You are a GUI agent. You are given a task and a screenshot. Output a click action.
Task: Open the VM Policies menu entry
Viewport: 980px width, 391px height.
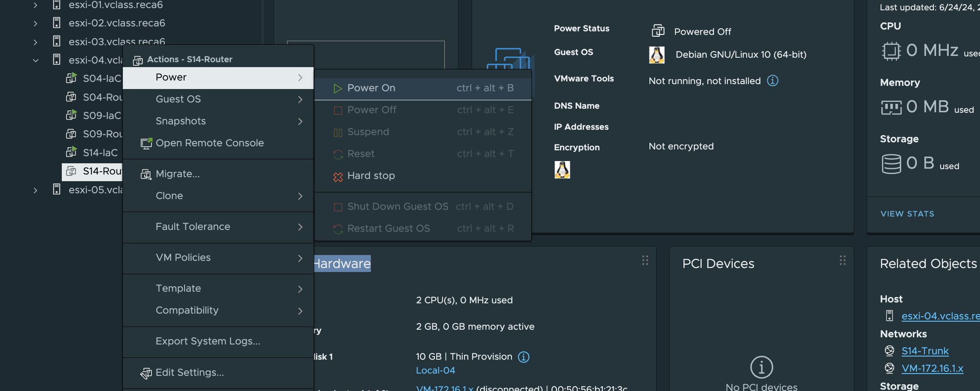pyautogui.click(x=218, y=258)
